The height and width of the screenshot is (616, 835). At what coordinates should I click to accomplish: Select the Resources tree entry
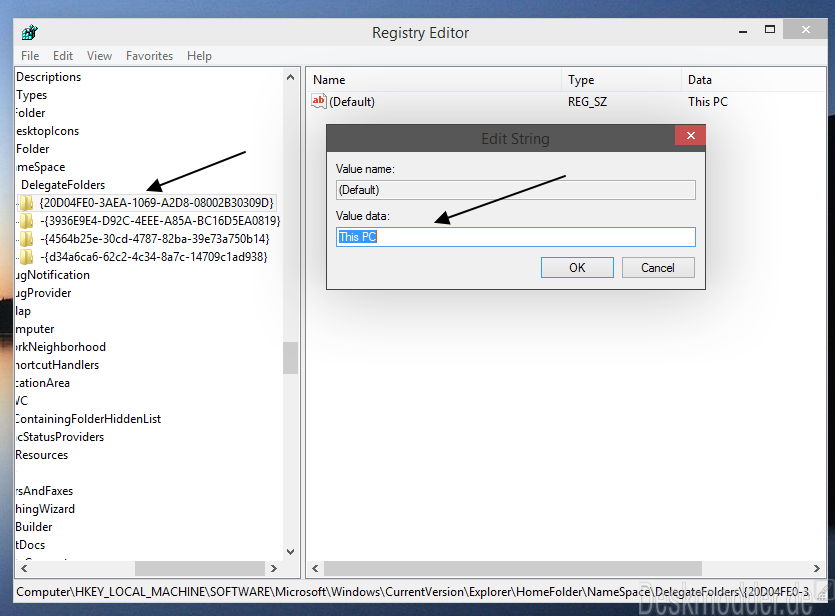point(42,455)
